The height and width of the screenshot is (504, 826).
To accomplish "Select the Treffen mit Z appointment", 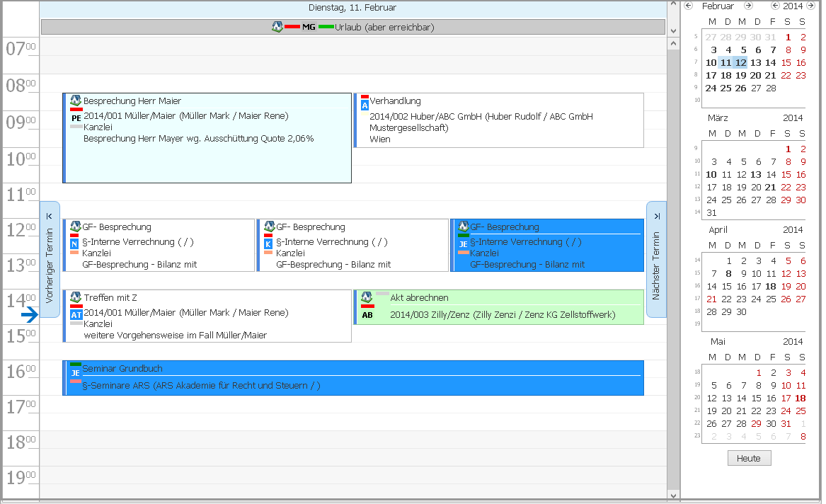I will click(x=207, y=316).
